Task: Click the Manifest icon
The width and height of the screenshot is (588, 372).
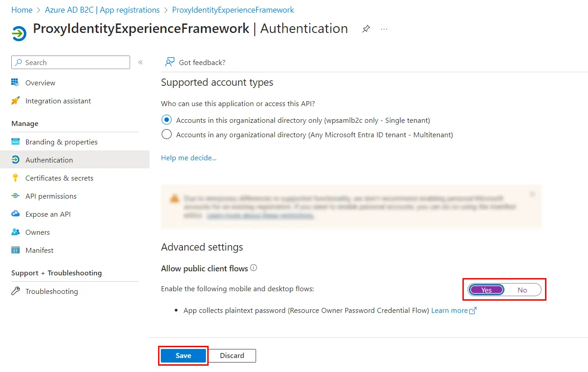Action: coord(15,250)
